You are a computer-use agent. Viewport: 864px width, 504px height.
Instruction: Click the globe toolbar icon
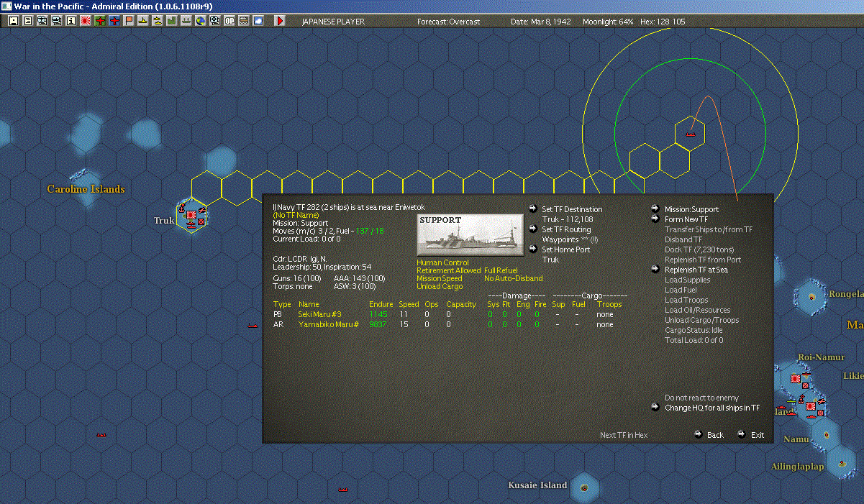click(x=201, y=22)
